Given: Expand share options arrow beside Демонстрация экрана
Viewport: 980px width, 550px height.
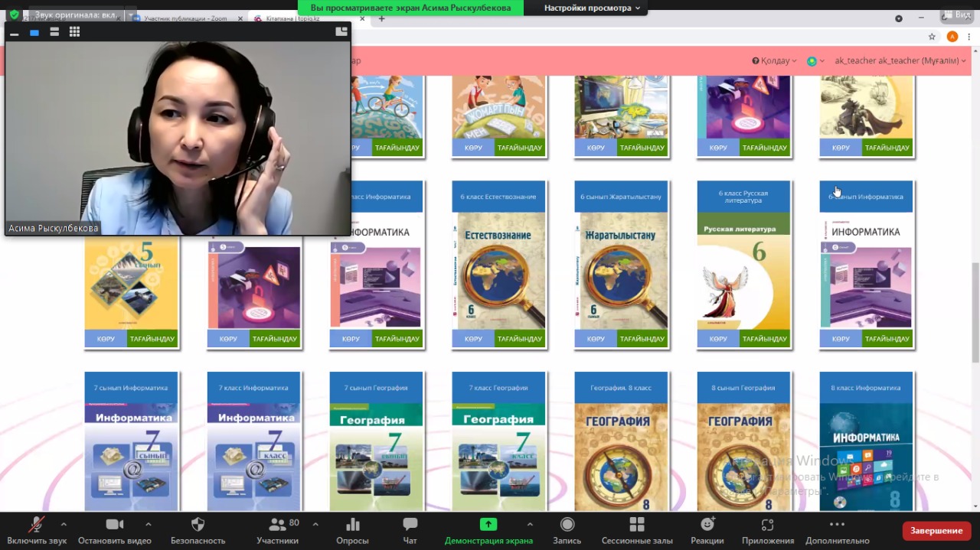Looking at the screenshot, I should 530,524.
